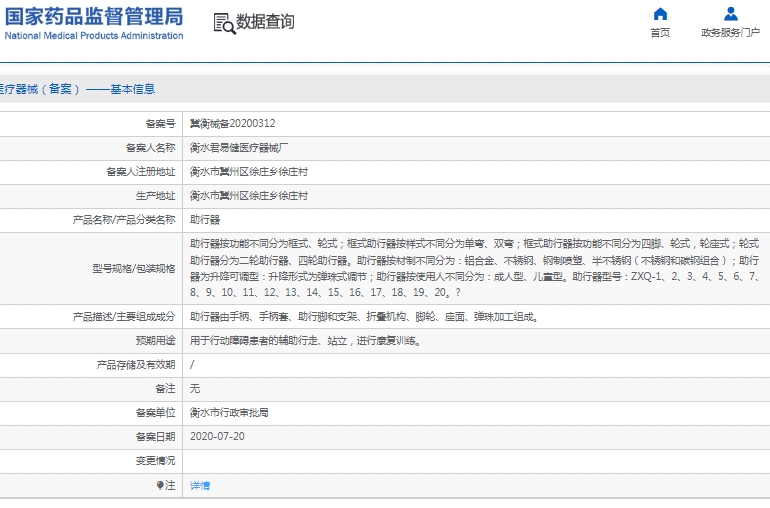The height and width of the screenshot is (508, 770).
Task: Click the slash value in 产品存储及有效期 row
Action: point(192,365)
